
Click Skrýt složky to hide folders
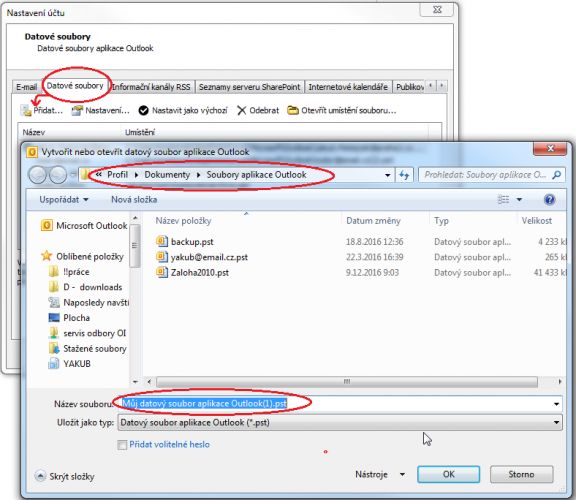(x=65, y=476)
